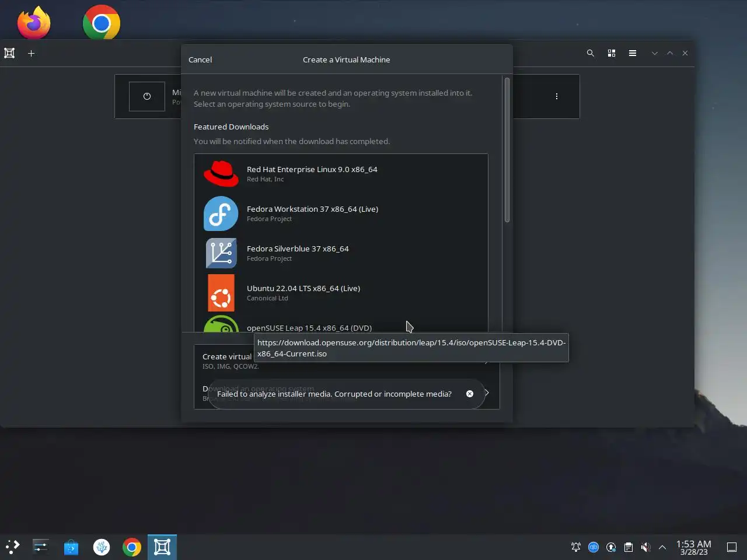Image resolution: width=747 pixels, height=560 pixels.
Task: Click the Fedora Silverblue logo icon
Action: click(221, 253)
